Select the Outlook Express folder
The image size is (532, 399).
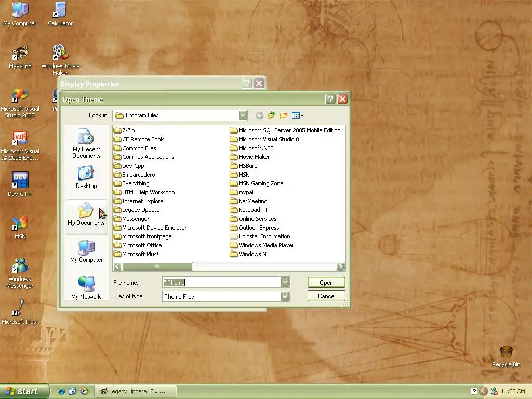click(x=255, y=228)
